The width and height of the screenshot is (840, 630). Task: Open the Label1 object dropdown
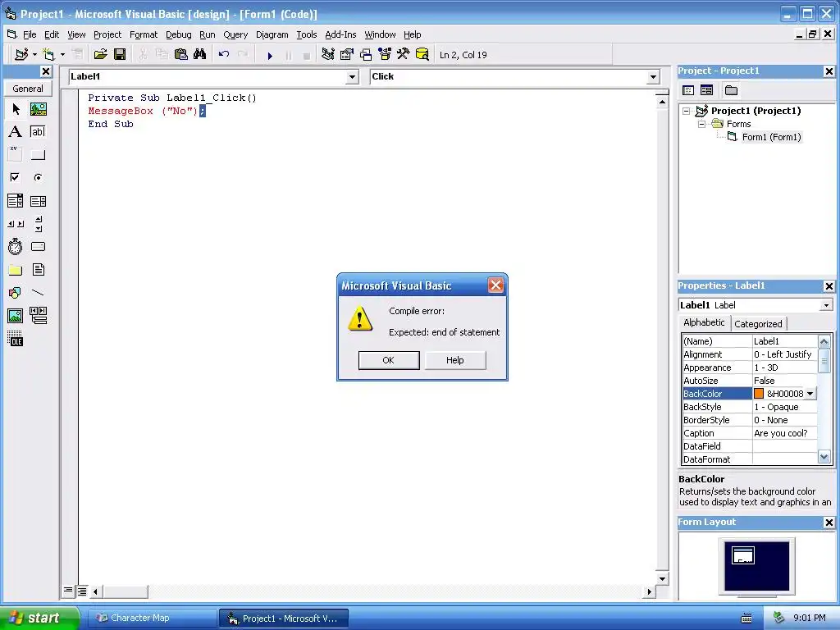pyautogui.click(x=352, y=77)
